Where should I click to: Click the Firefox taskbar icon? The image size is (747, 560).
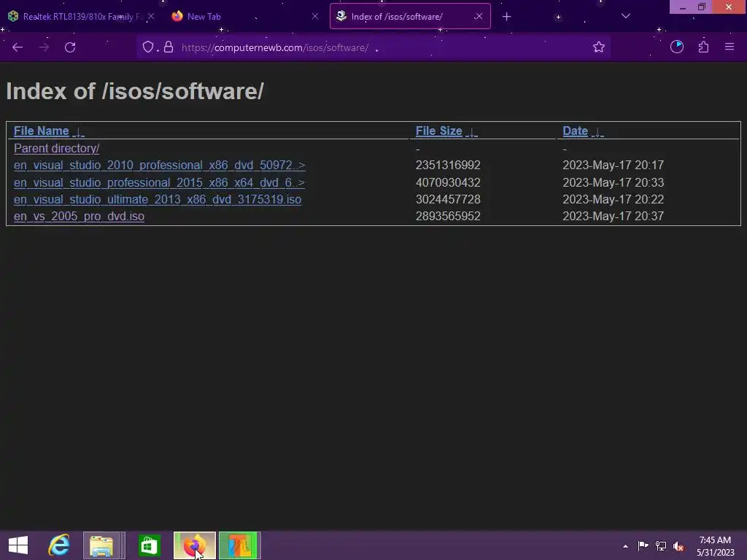[194, 545]
